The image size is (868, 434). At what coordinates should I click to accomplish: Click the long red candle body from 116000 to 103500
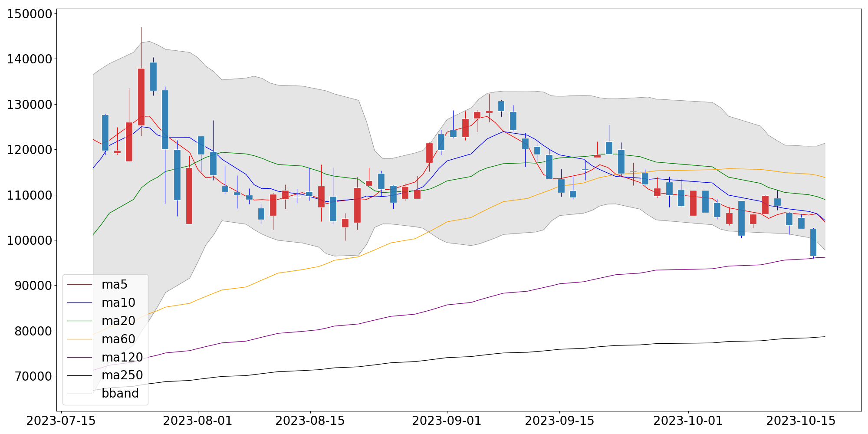click(x=189, y=196)
